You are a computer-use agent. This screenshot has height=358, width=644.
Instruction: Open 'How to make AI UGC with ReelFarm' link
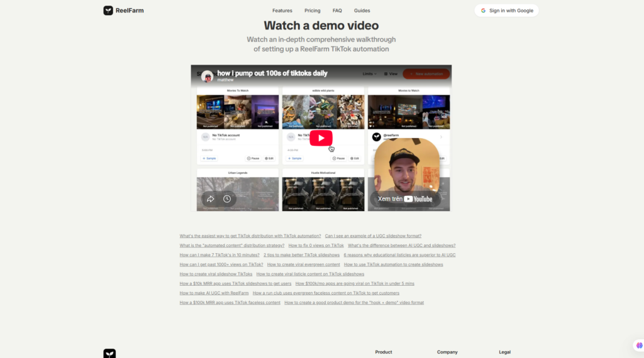pos(214,293)
